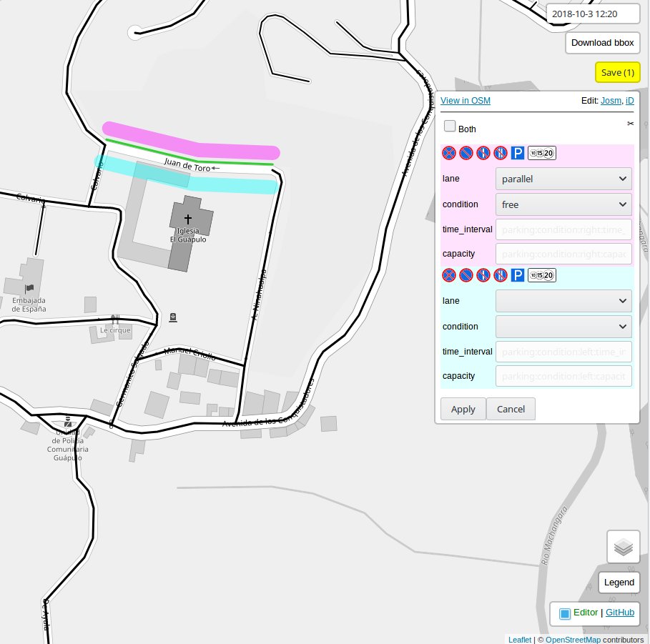The width and height of the screenshot is (650, 644).
Task: Click the Download bbox button
Action: [602, 43]
